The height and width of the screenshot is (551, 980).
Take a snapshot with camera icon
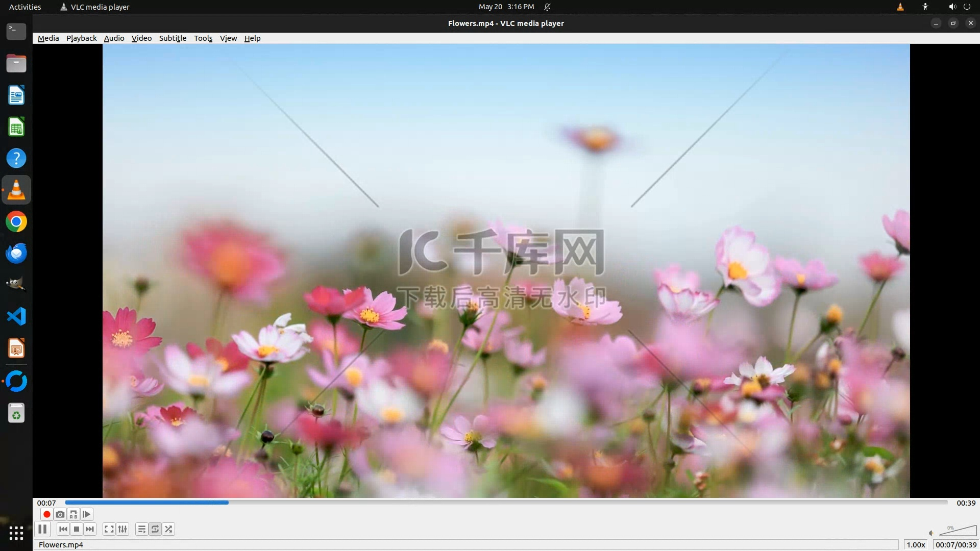click(x=60, y=514)
